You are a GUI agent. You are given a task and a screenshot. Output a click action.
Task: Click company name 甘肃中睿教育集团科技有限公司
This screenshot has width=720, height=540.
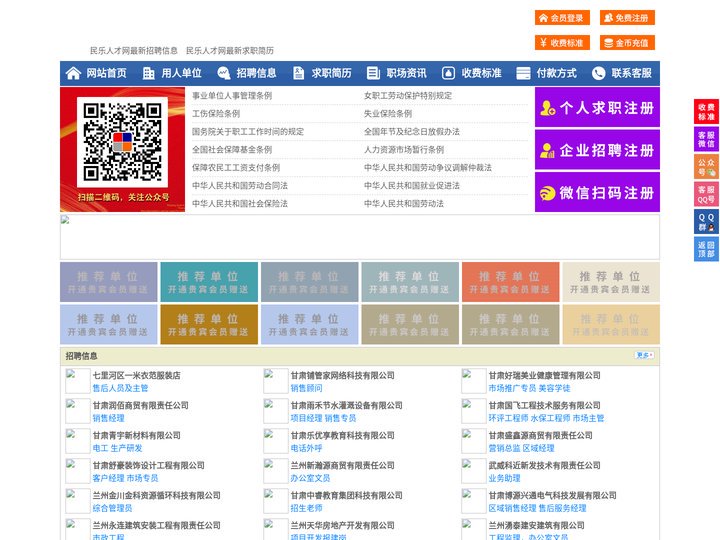point(346,495)
